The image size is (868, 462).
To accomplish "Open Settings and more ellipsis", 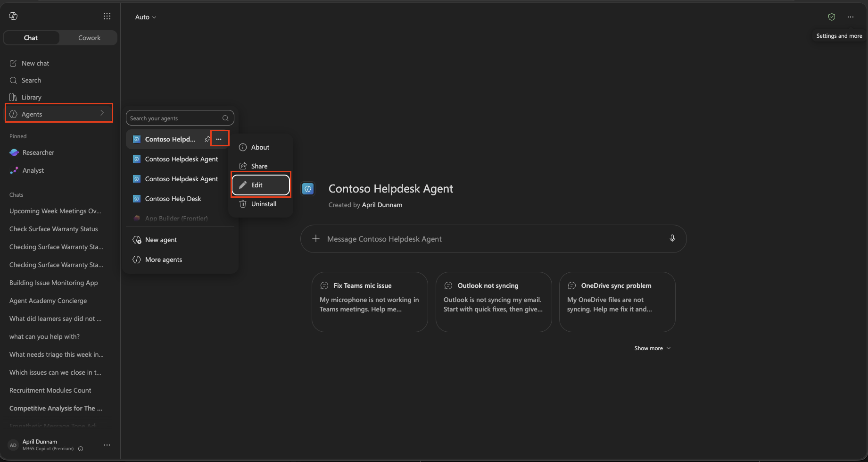I will tap(851, 17).
